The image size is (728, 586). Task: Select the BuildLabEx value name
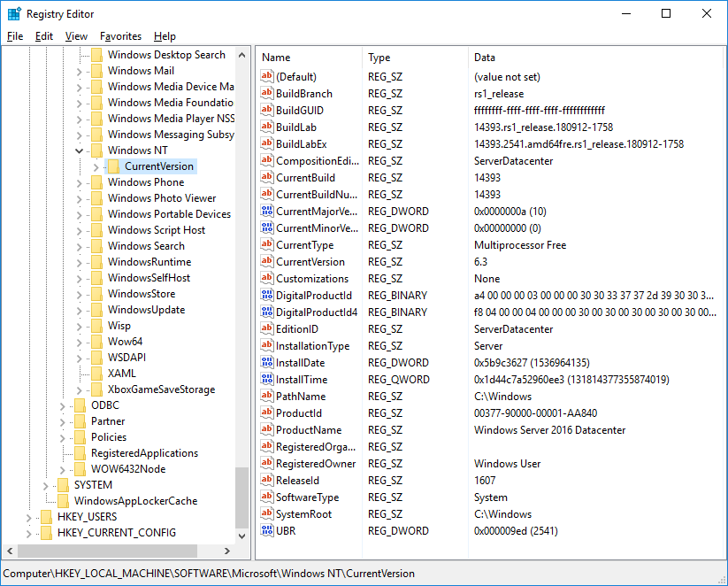click(302, 144)
